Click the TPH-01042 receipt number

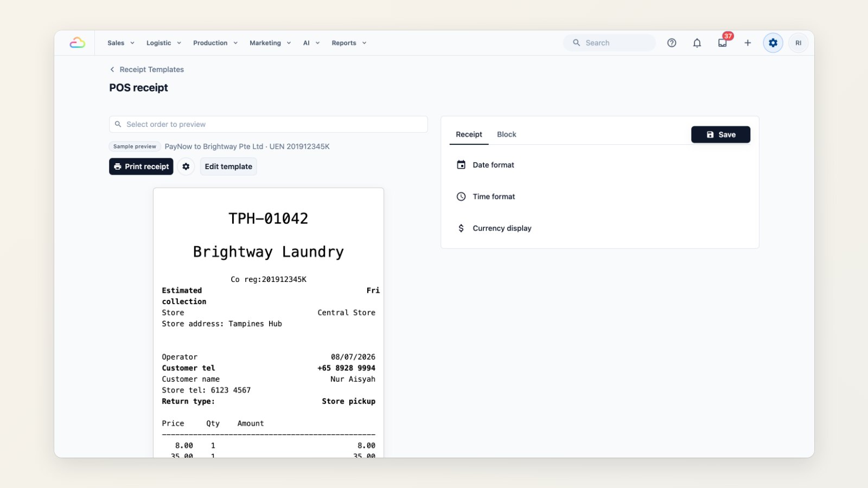[269, 219]
